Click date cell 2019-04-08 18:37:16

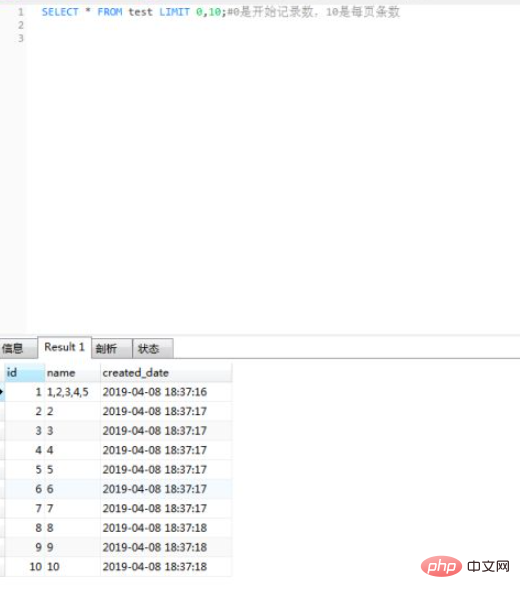166,392
